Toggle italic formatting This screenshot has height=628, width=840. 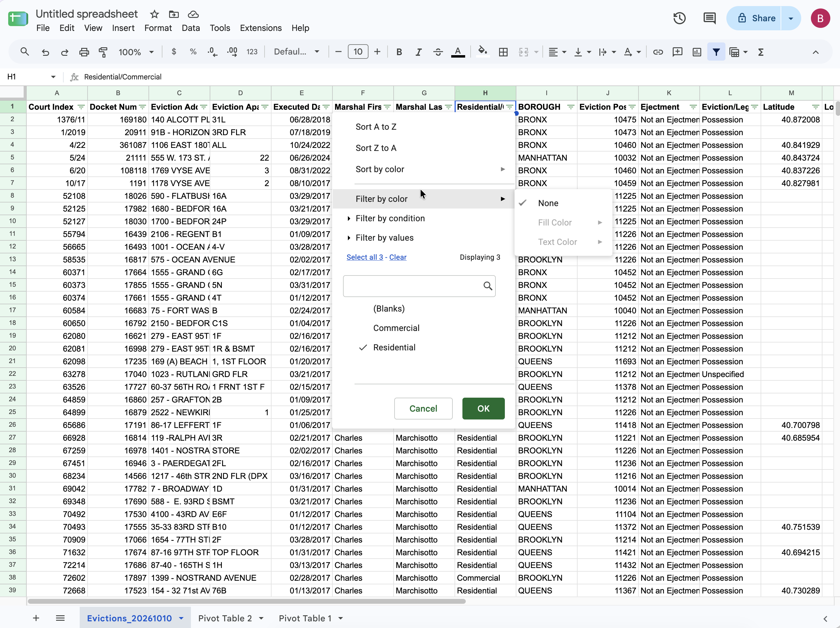[418, 52]
